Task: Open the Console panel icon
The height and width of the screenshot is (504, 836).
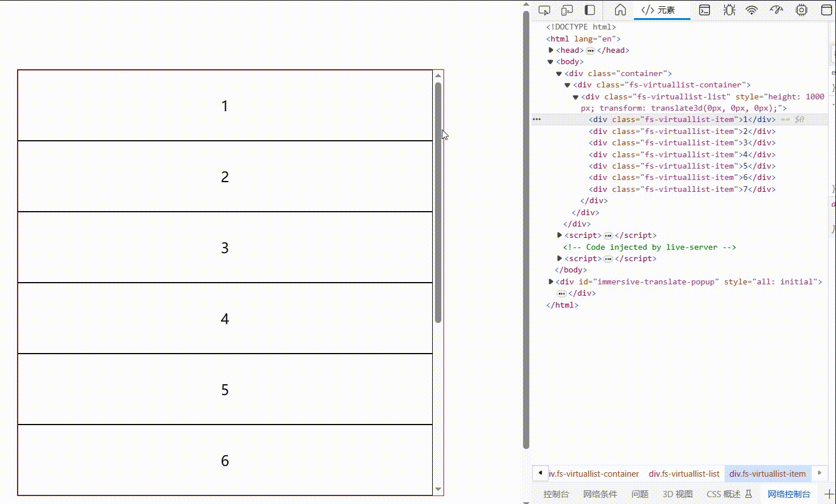Action: (704, 10)
